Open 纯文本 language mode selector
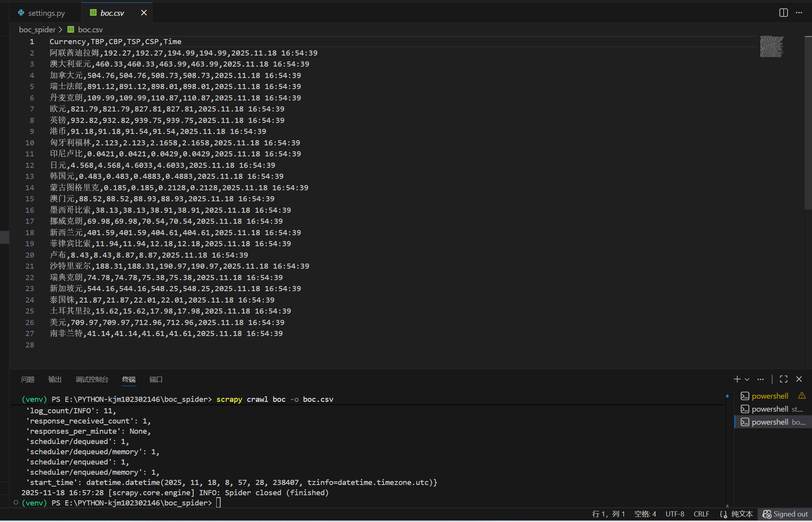 coord(742,514)
